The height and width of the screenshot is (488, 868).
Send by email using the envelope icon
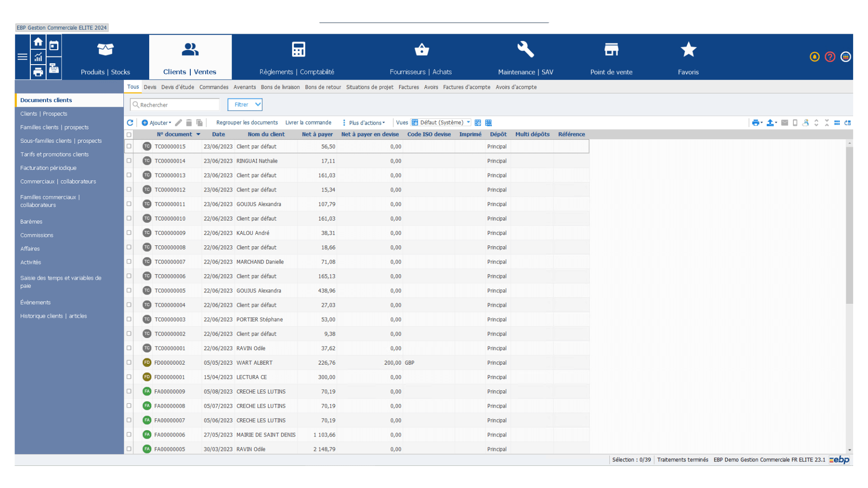click(x=784, y=122)
